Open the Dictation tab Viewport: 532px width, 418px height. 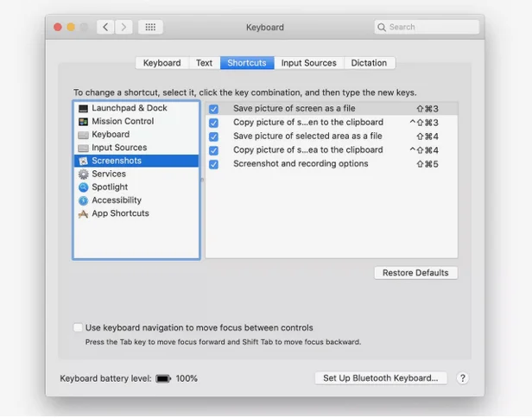click(369, 63)
